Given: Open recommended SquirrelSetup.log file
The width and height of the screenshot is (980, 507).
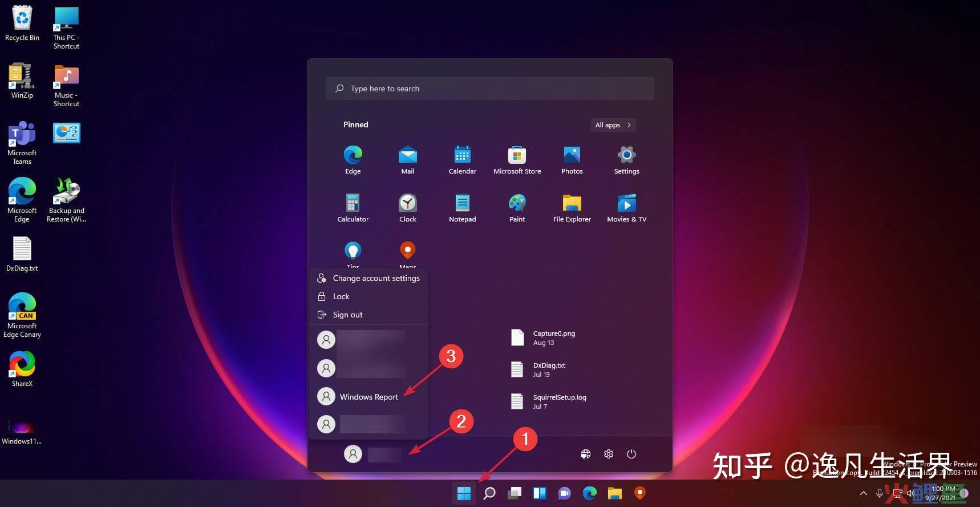Looking at the screenshot, I should click(549, 402).
